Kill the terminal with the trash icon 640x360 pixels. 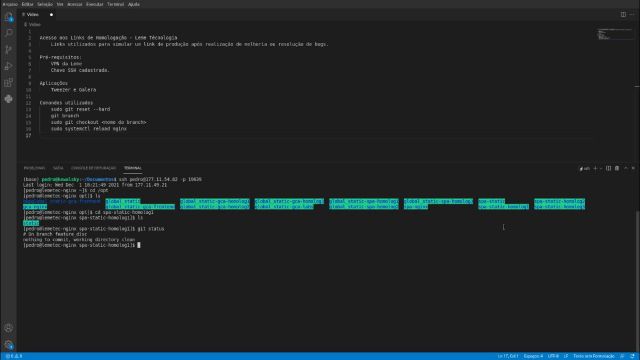(x=617, y=168)
